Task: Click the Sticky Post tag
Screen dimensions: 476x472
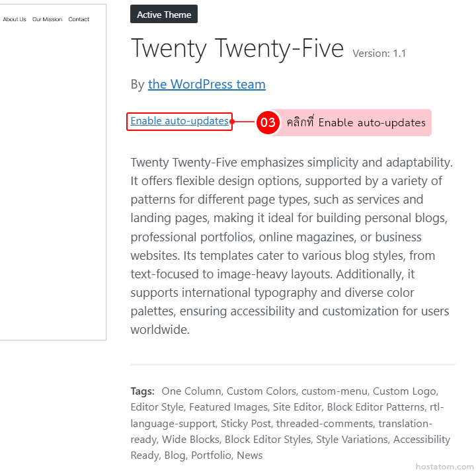Action: click(245, 423)
